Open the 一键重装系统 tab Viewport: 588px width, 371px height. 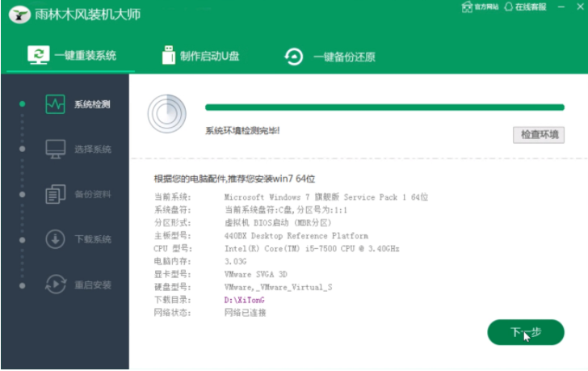point(71,56)
